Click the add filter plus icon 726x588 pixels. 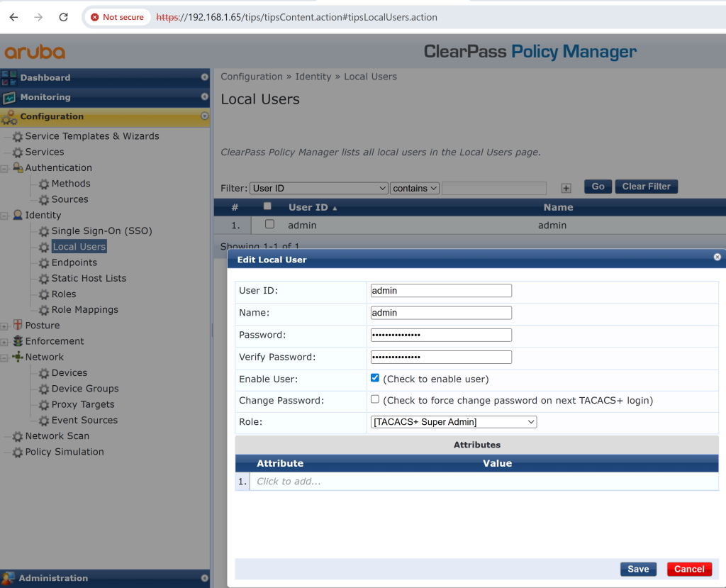coord(566,188)
